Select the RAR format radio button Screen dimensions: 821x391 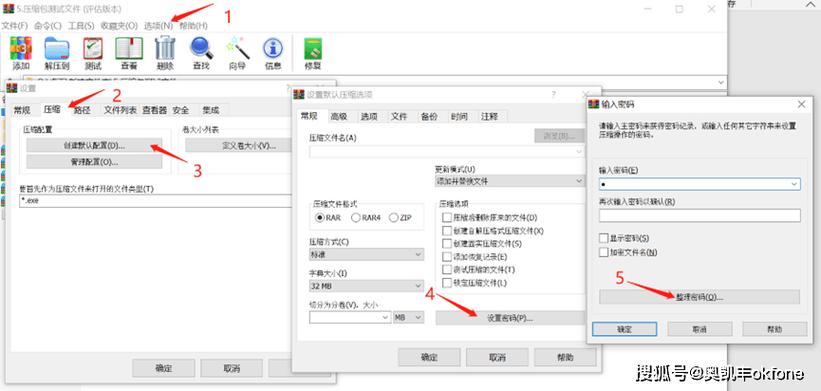(x=320, y=218)
